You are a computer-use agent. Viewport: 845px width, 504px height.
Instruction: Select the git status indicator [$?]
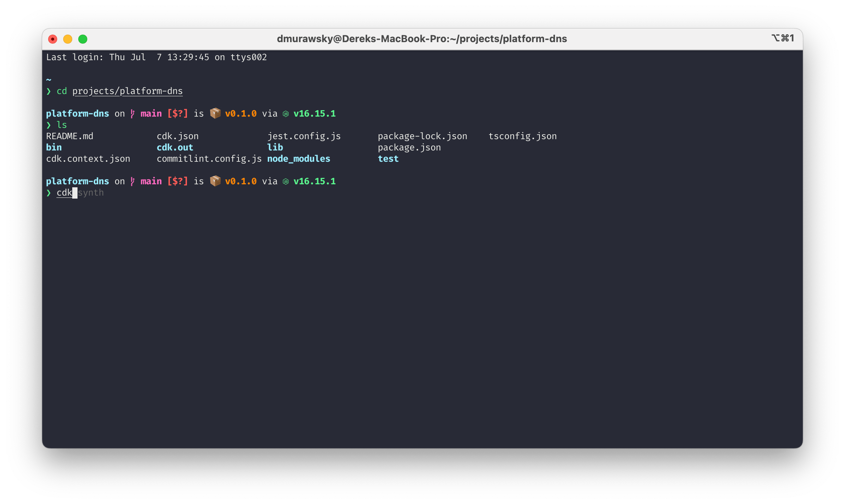[178, 113]
